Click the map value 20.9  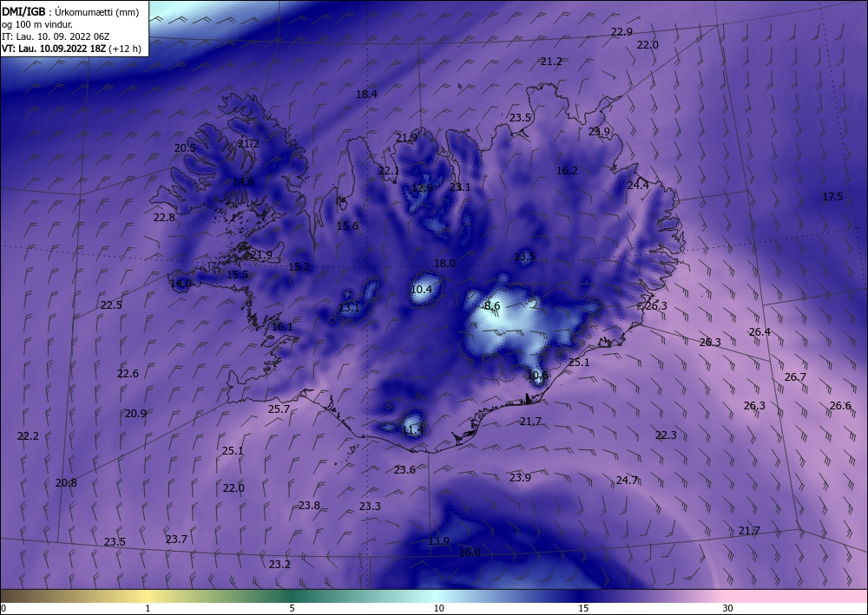pos(135,413)
